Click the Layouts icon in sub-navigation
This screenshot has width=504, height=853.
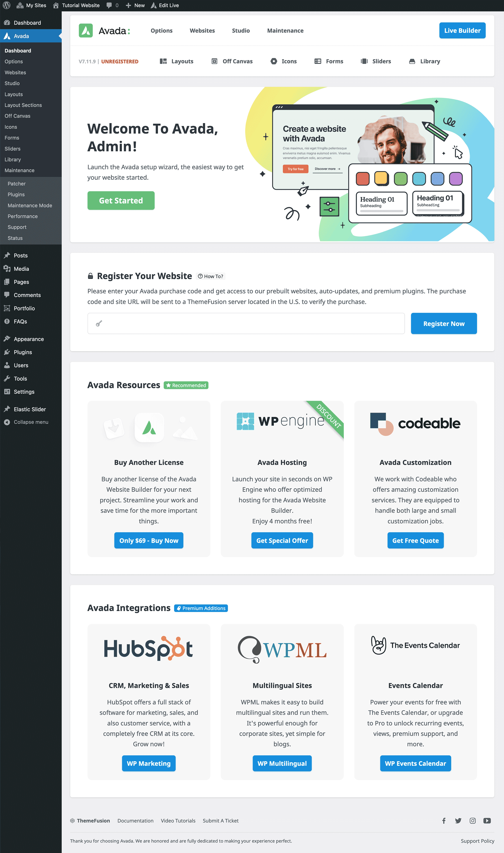pyautogui.click(x=163, y=61)
